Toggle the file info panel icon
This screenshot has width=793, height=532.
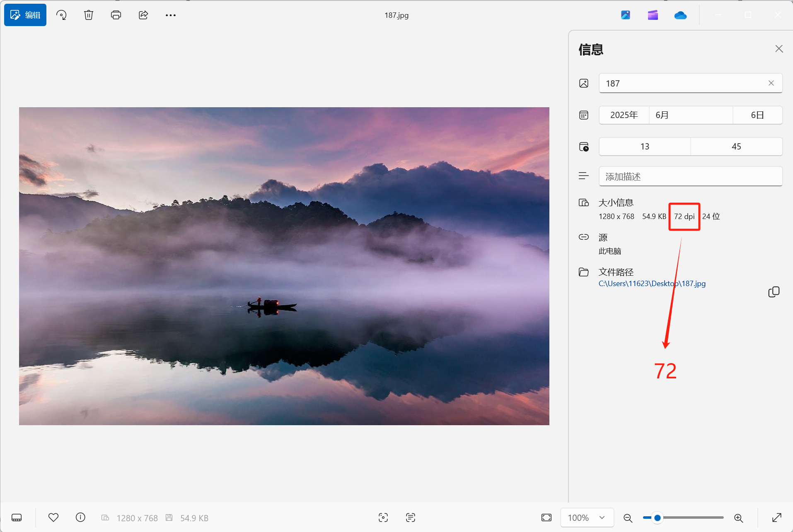point(81,518)
